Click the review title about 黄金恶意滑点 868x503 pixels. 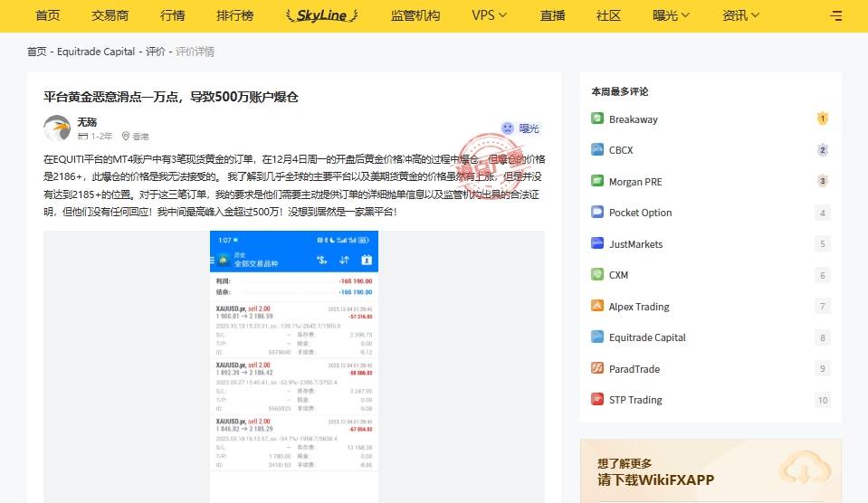171,97
